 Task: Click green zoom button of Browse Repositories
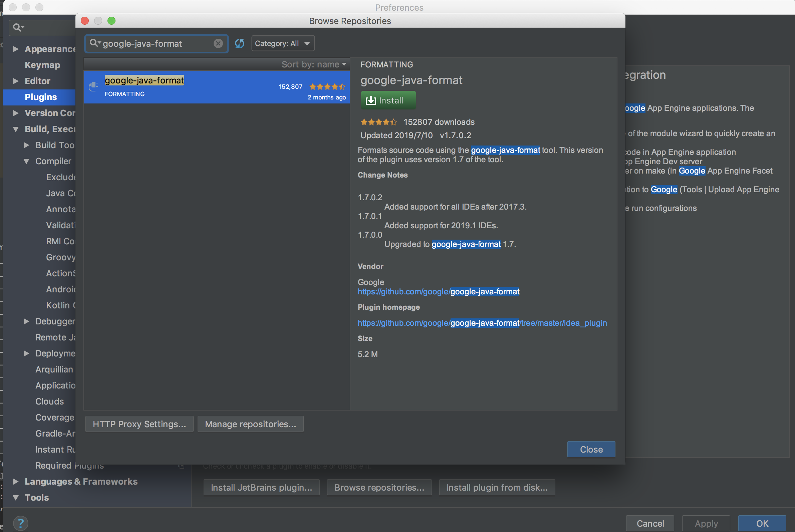tap(111, 21)
